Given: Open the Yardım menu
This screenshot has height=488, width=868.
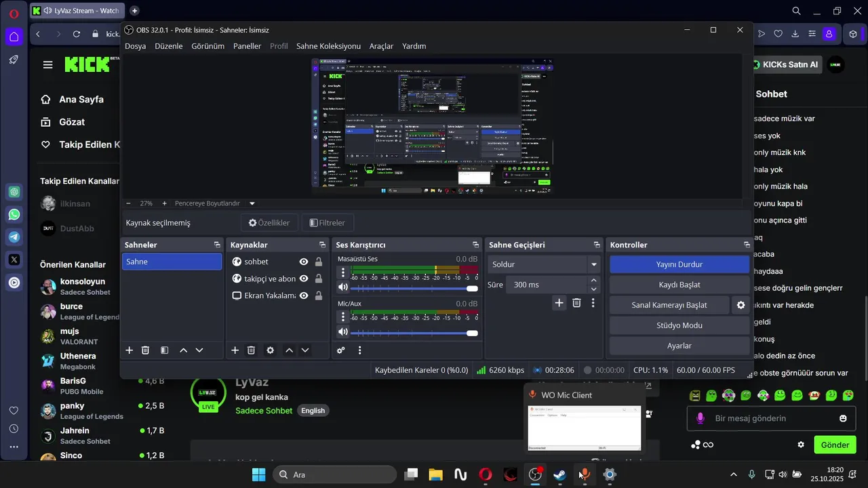Looking at the screenshot, I should coord(414,46).
